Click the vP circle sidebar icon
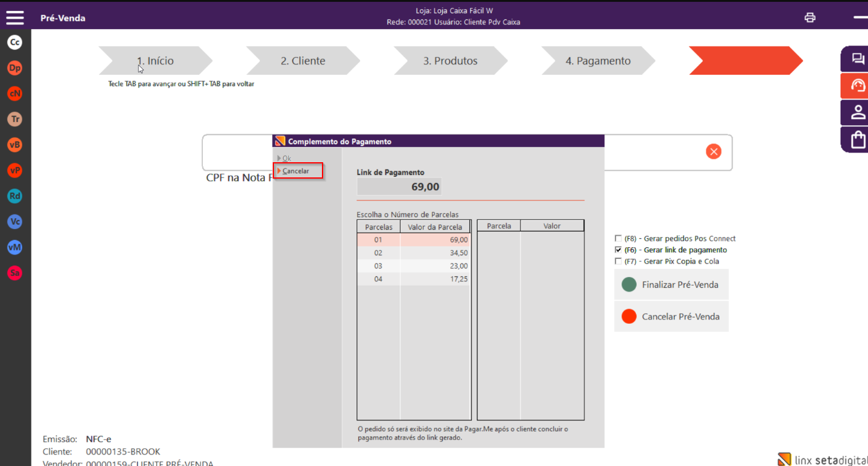This screenshot has width=868, height=466. (x=15, y=171)
